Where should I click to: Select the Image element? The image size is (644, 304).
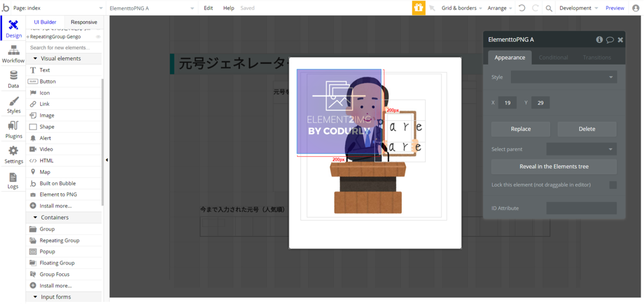64,115
